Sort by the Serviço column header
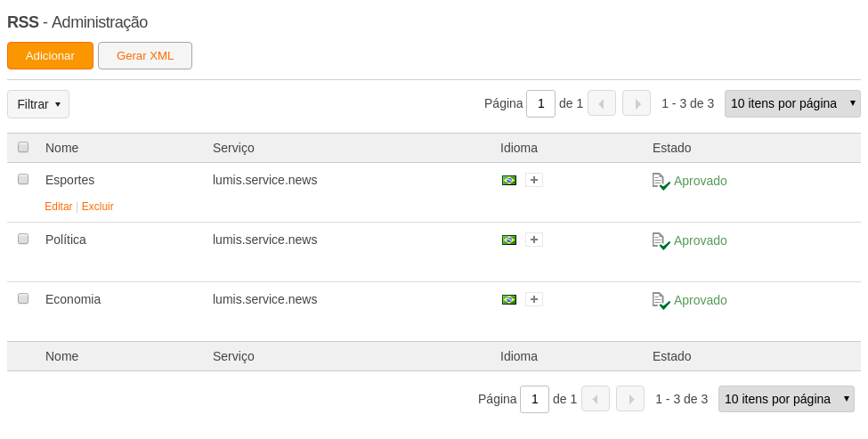Viewport: 868px width, 439px height. click(233, 148)
